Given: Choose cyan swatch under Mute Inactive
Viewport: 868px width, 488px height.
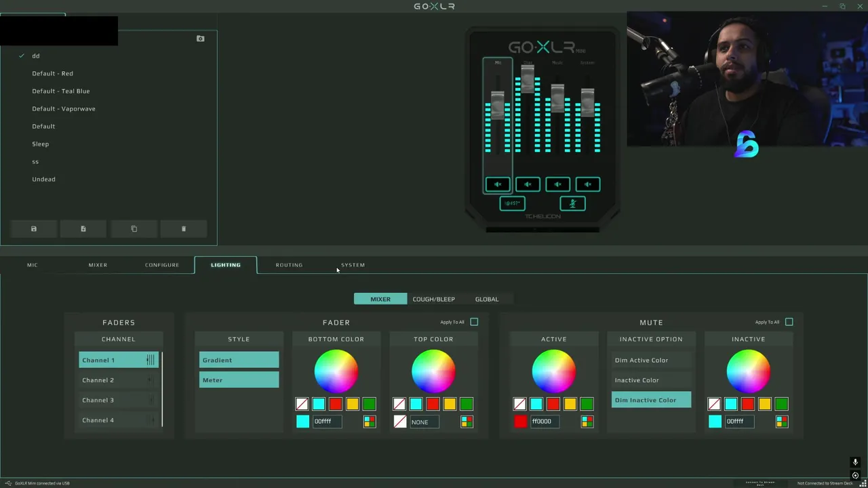Looking at the screenshot, I should (731, 404).
